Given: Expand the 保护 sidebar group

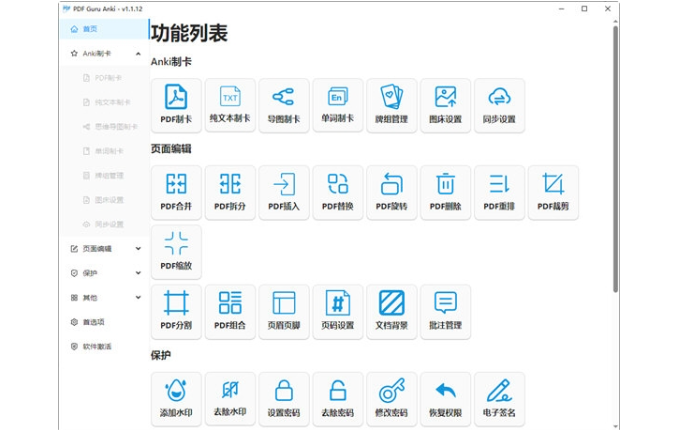Looking at the screenshot, I should tap(104, 273).
